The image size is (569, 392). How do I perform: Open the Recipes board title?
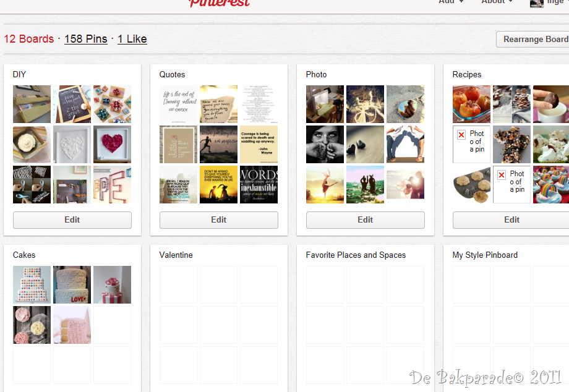(x=467, y=74)
